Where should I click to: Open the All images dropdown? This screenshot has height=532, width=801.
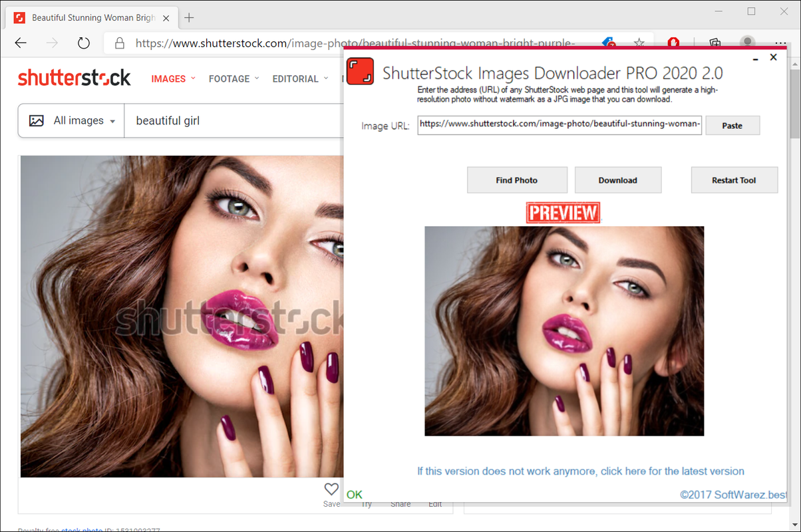(71, 120)
